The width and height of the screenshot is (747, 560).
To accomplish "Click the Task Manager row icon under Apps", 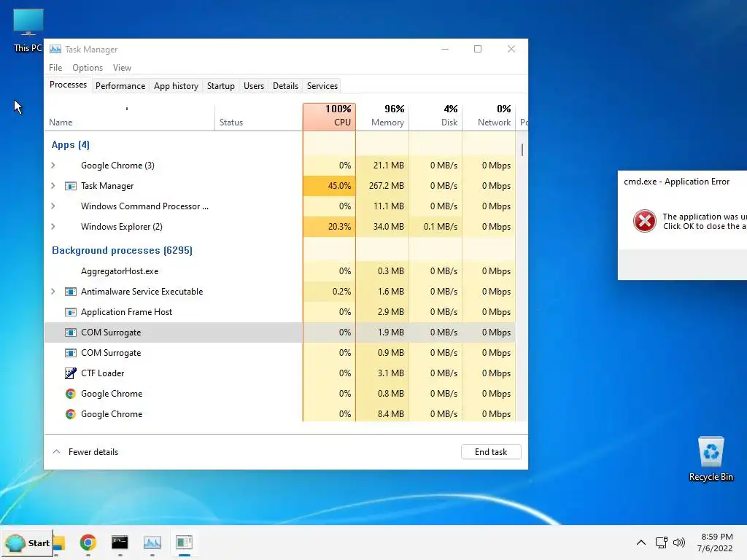I will click(71, 186).
